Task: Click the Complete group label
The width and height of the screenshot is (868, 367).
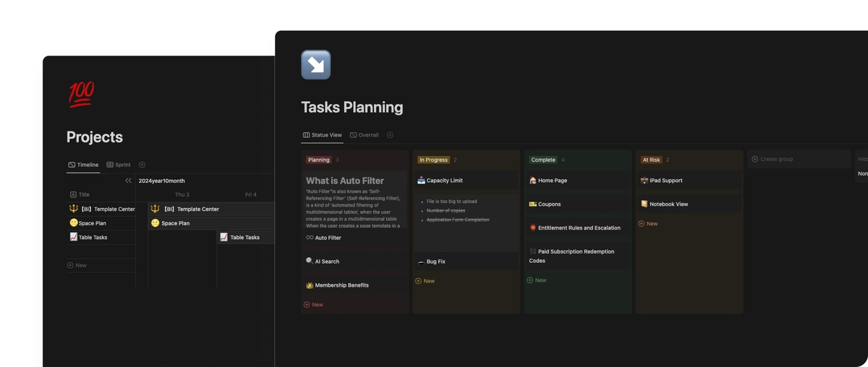Action: 543,160
